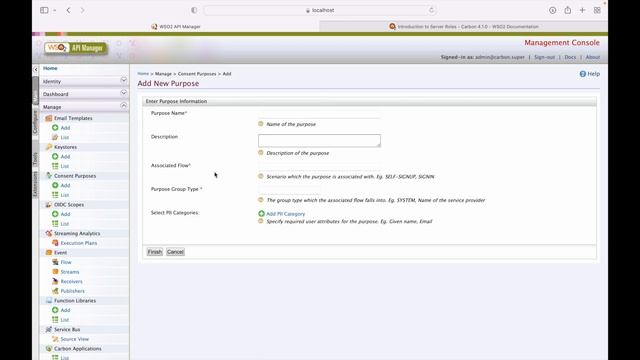The height and width of the screenshot is (360, 640).
Task: Click the Sign-out link
Action: (x=544, y=57)
